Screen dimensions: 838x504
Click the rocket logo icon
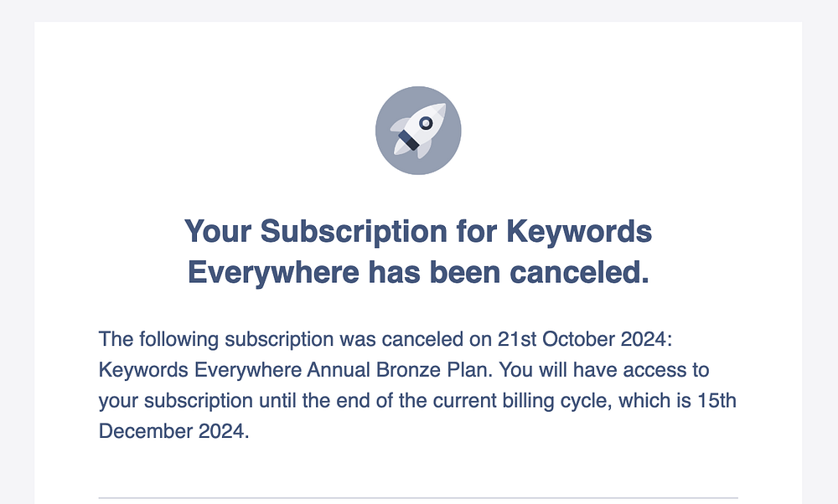[418, 131]
